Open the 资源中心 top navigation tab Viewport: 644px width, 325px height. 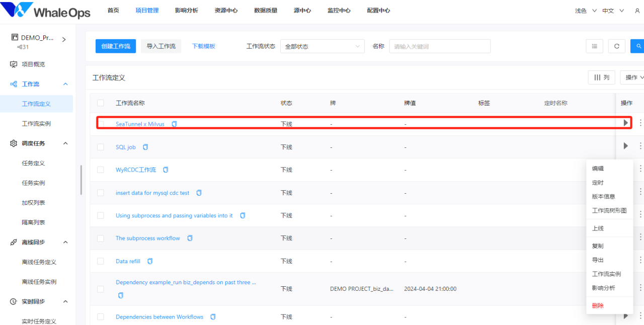pos(226,11)
